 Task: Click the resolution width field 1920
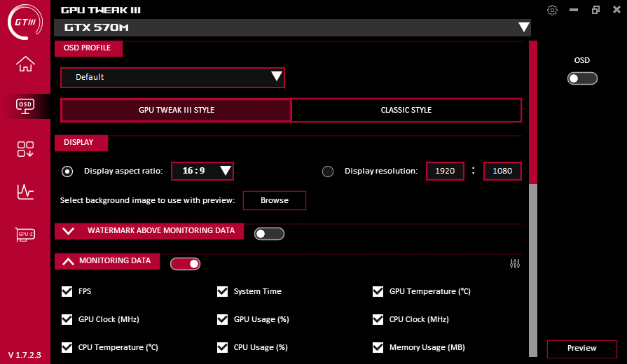445,171
